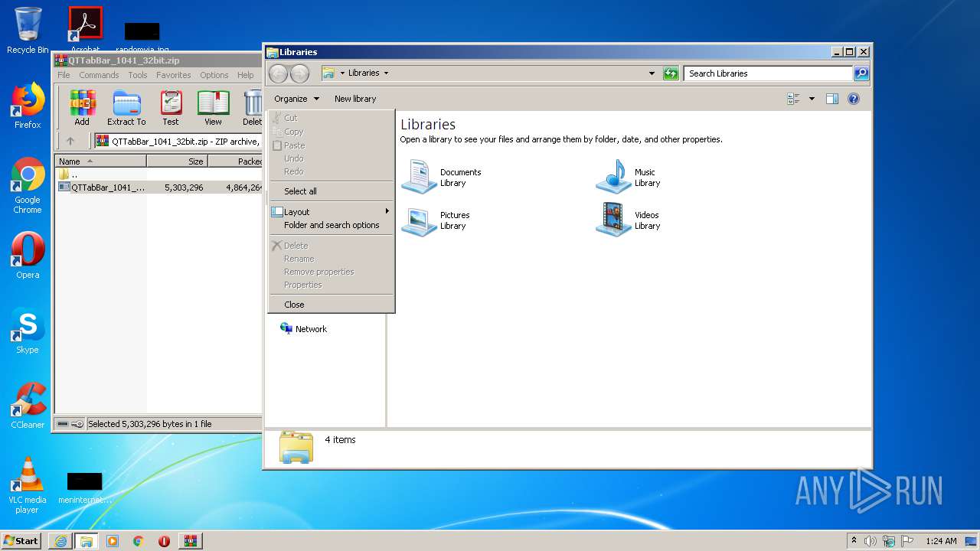Open the Pictures library
The image size is (980, 551).
tap(436, 220)
